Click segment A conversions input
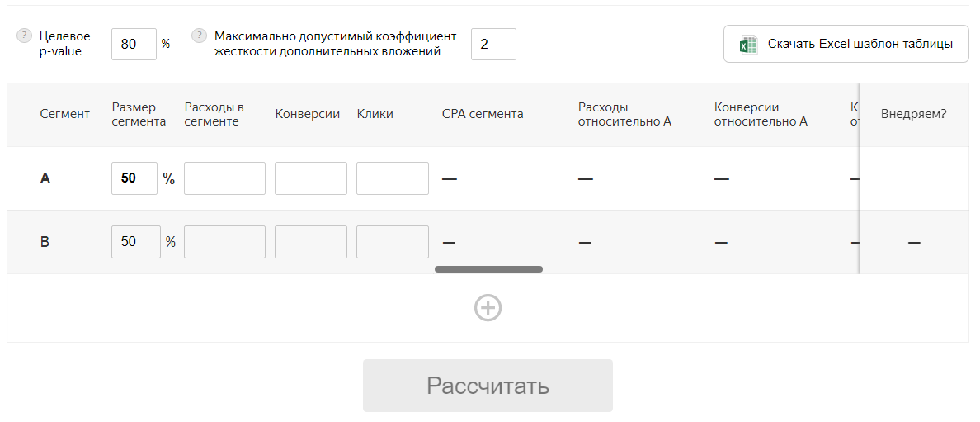 pyautogui.click(x=311, y=178)
